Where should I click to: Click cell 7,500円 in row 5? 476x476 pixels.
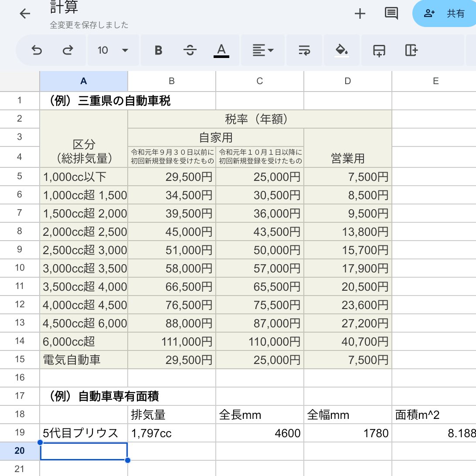[x=347, y=177]
